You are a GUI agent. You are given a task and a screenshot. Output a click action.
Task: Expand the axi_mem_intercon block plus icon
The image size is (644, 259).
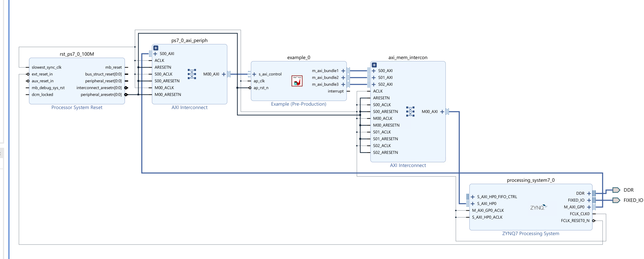pos(374,65)
